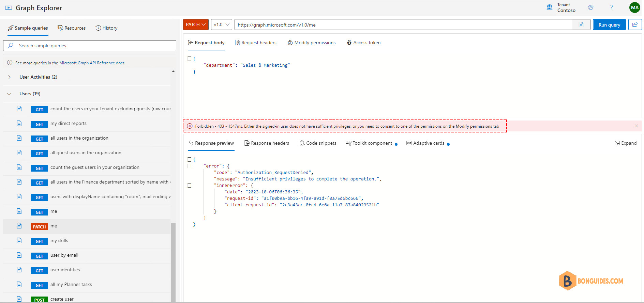Image resolution: width=644 pixels, height=303 pixels.
Task: Toggle the sidebar icon beside Graph Explorer title
Action: click(9, 8)
